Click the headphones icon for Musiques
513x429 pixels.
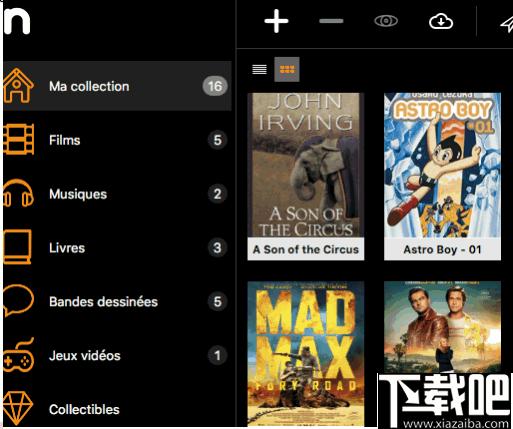pyautogui.click(x=18, y=193)
